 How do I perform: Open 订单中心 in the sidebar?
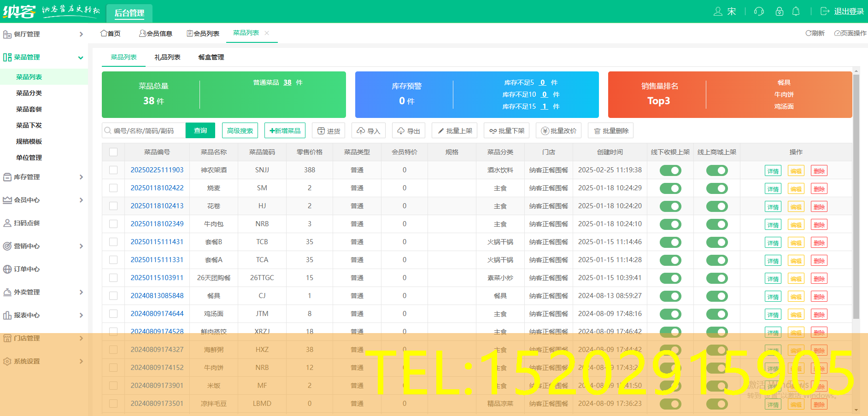27,269
